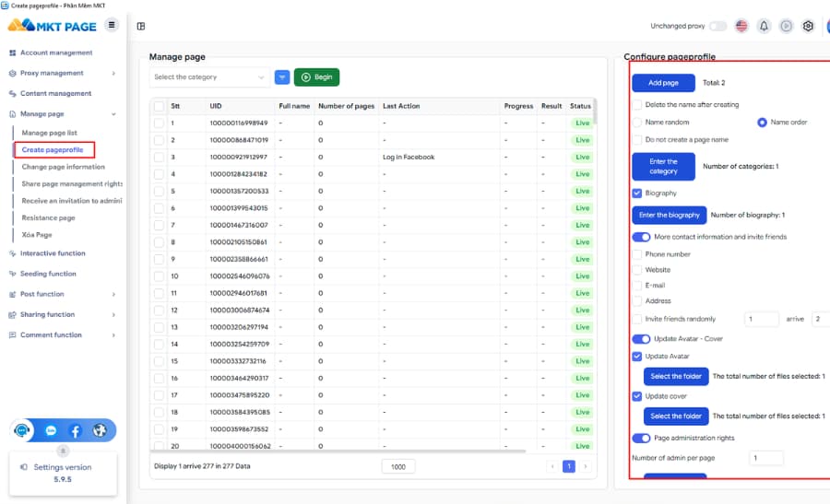Image resolution: width=830 pixels, height=504 pixels.
Task: Open the notifications bell
Action: click(764, 26)
